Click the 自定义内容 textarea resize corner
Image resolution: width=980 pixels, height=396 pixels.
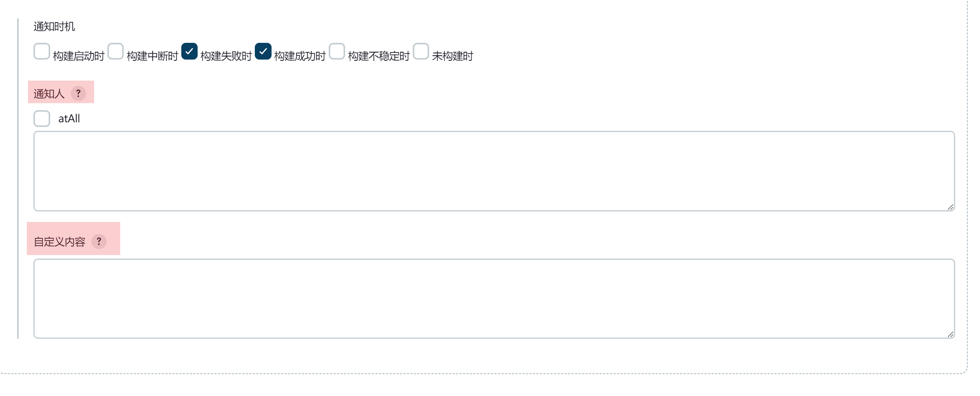click(x=950, y=334)
